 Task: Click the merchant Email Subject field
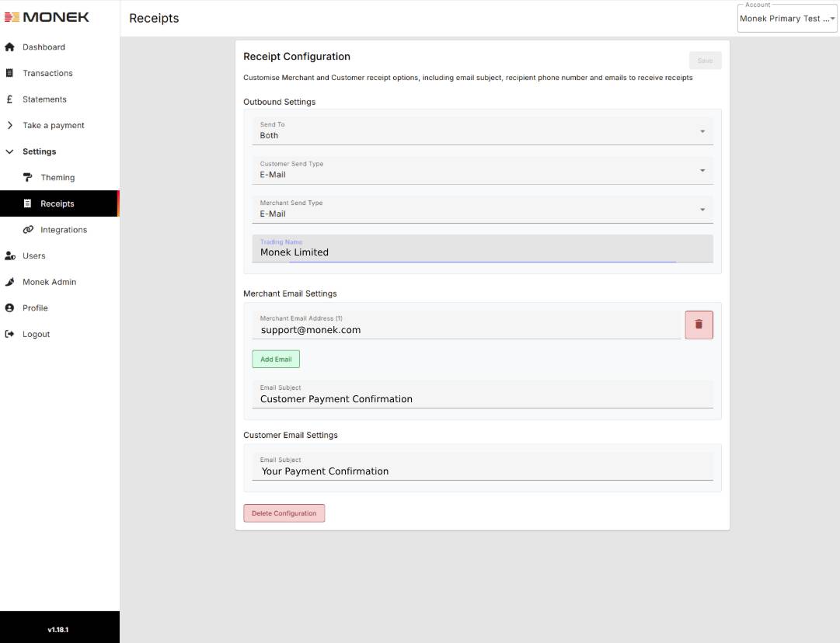[x=482, y=394]
